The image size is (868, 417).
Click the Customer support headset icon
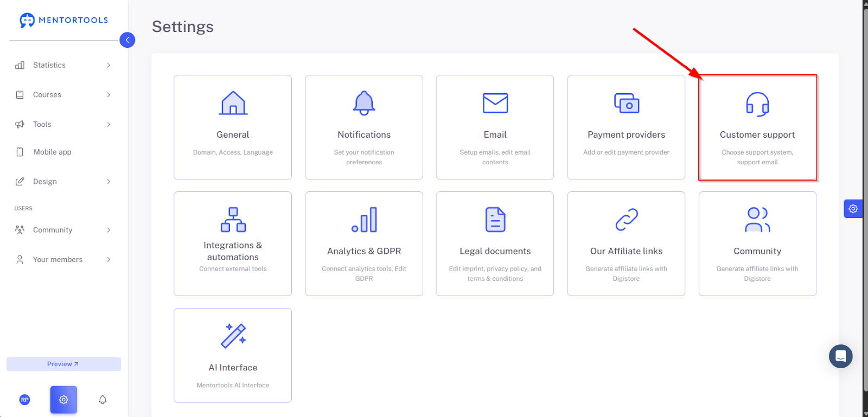[x=757, y=104]
